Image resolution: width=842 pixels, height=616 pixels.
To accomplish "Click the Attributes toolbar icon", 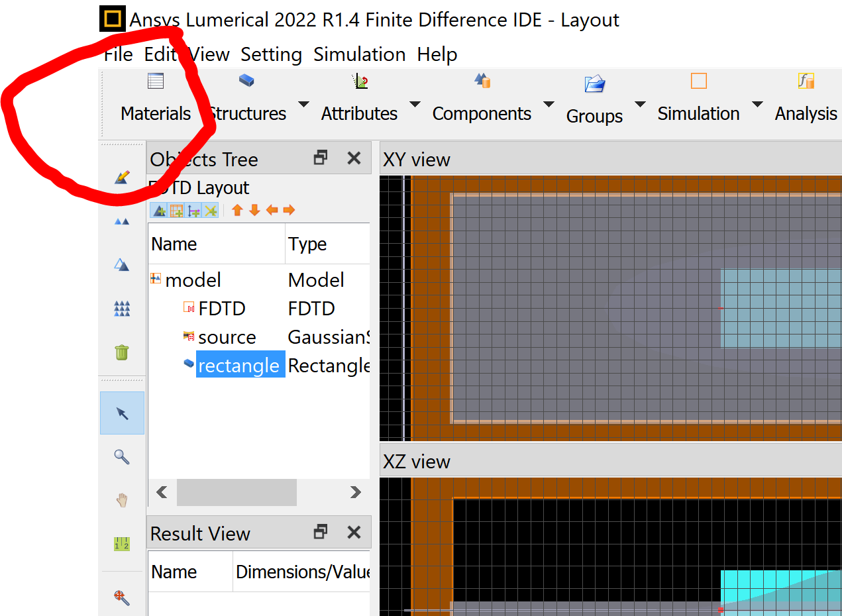I will 360,81.
